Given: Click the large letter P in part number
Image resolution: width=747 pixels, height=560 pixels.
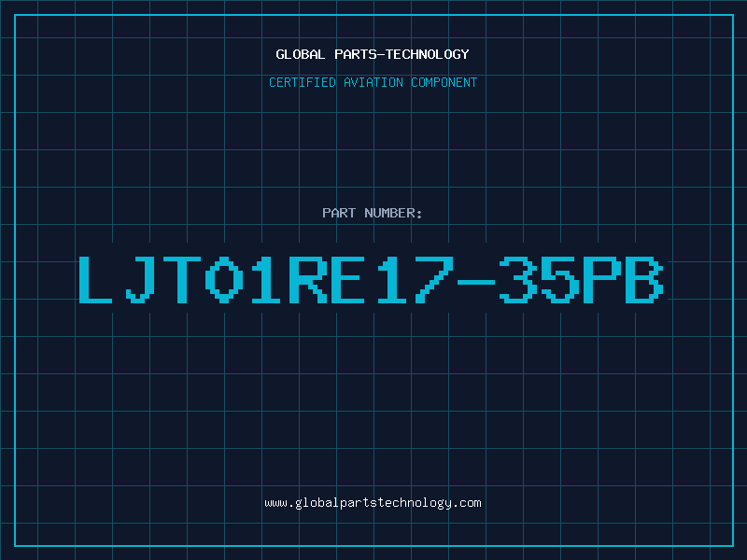Looking at the screenshot, I should point(602,279).
